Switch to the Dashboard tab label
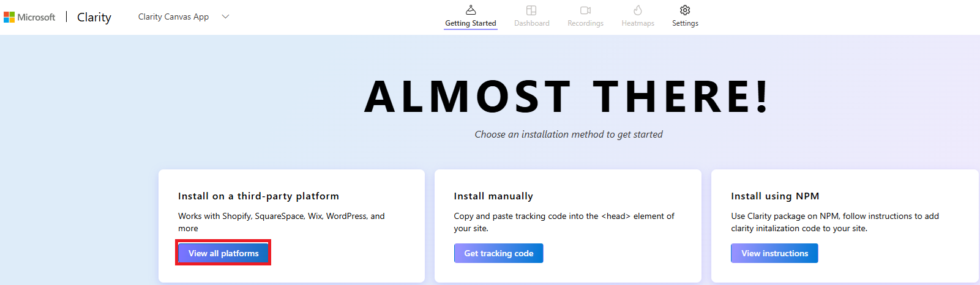 coord(531,23)
